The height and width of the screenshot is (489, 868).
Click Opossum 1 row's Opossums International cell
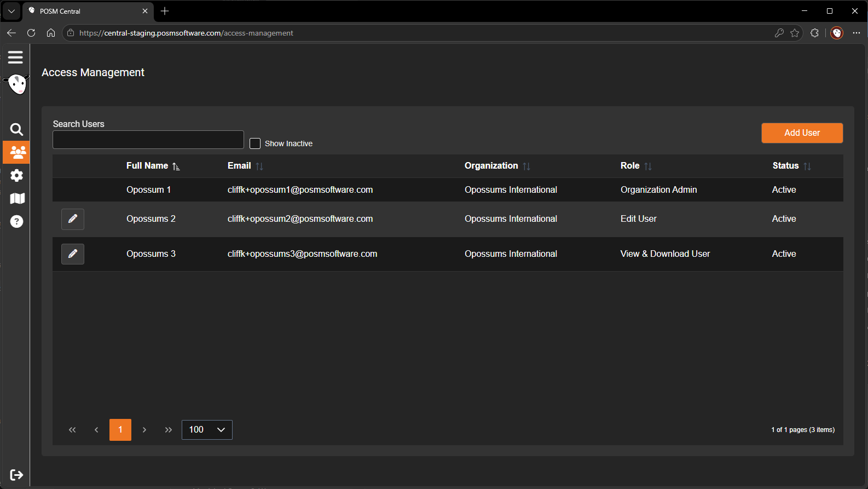511,190
